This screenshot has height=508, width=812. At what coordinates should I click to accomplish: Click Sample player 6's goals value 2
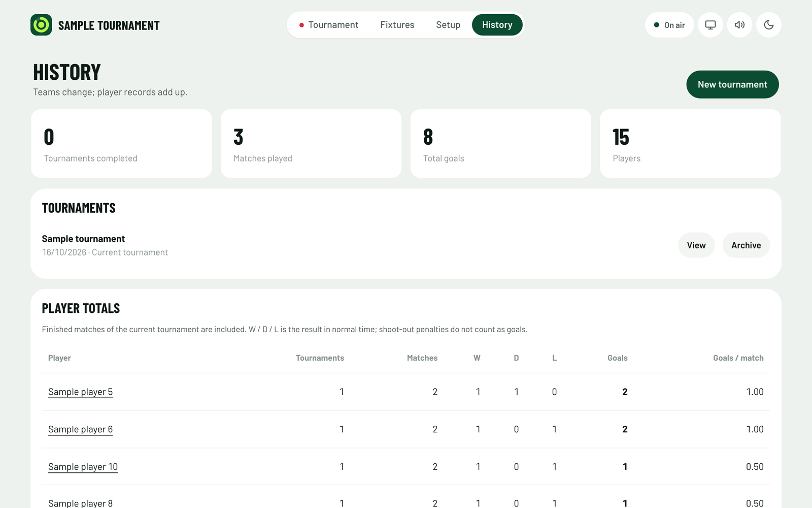(625, 429)
